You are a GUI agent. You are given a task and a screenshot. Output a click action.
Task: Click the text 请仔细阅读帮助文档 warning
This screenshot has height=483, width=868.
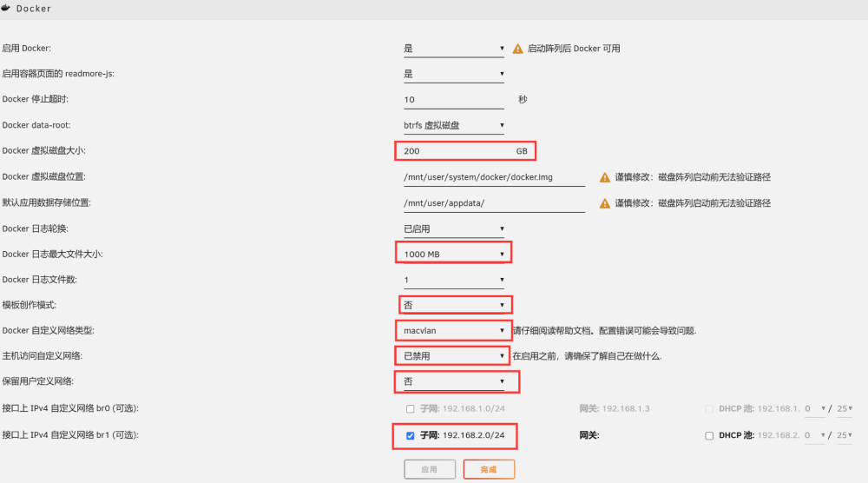[x=604, y=331]
